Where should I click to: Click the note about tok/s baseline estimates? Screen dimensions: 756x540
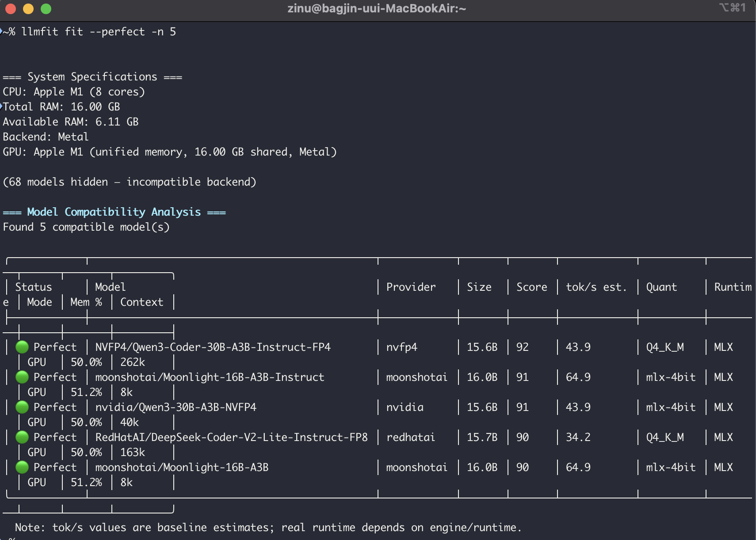pyautogui.click(x=268, y=528)
